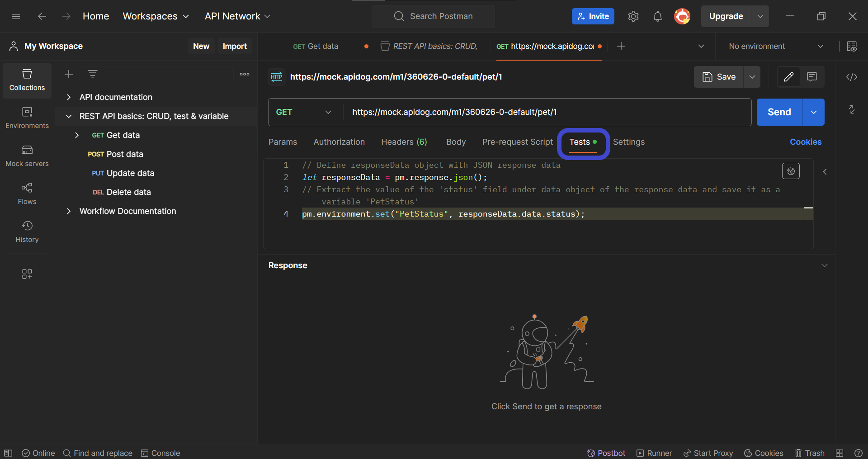Open the Send button dropdown arrow
The width and height of the screenshot is (868, 459).
pyautogui.click(x=814, y=112)
